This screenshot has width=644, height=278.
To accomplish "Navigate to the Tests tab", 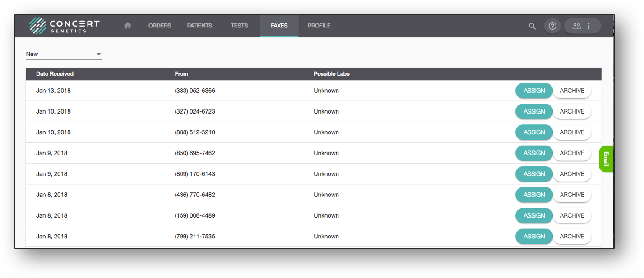I will click(x=239, y=26).
